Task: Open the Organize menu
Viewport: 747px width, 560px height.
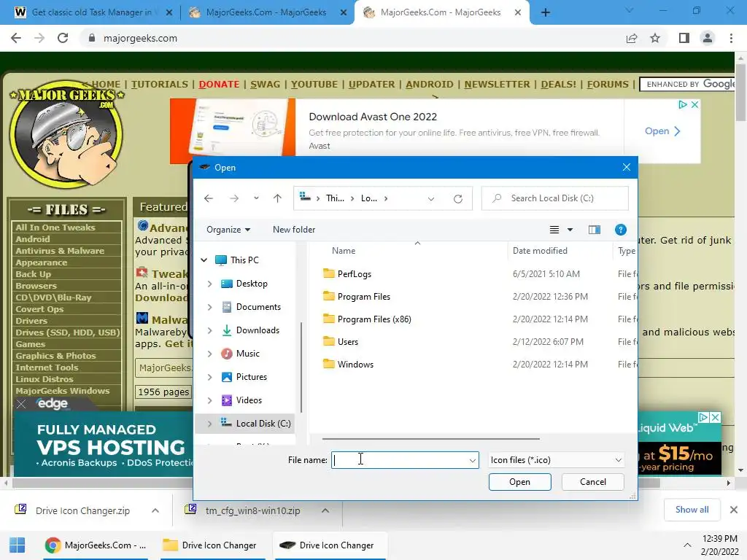Action: coord(228,230)
